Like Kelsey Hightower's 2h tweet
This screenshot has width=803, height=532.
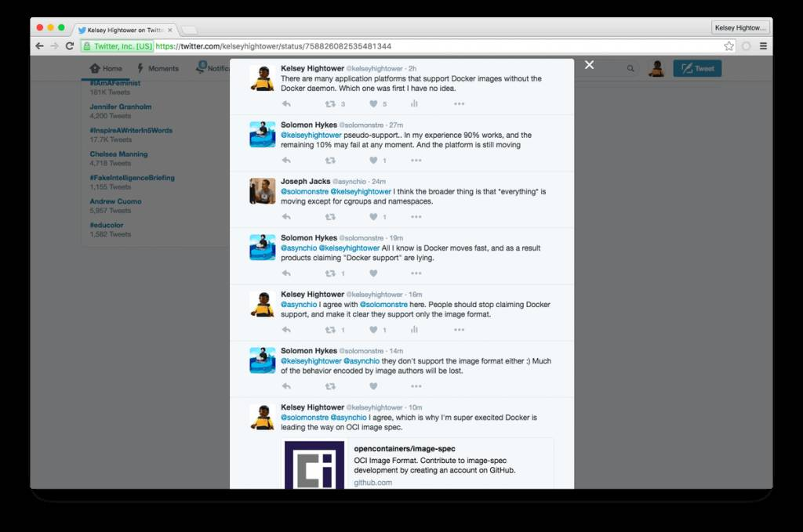click(373, 104)
